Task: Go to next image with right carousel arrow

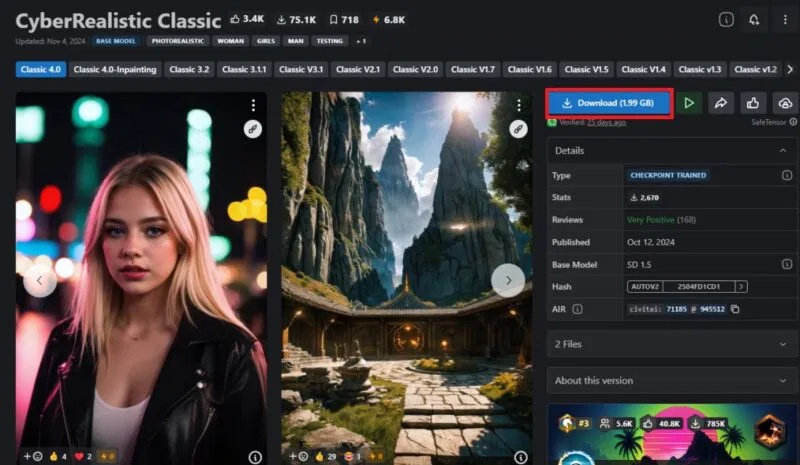Action: (x=508, y=280)
